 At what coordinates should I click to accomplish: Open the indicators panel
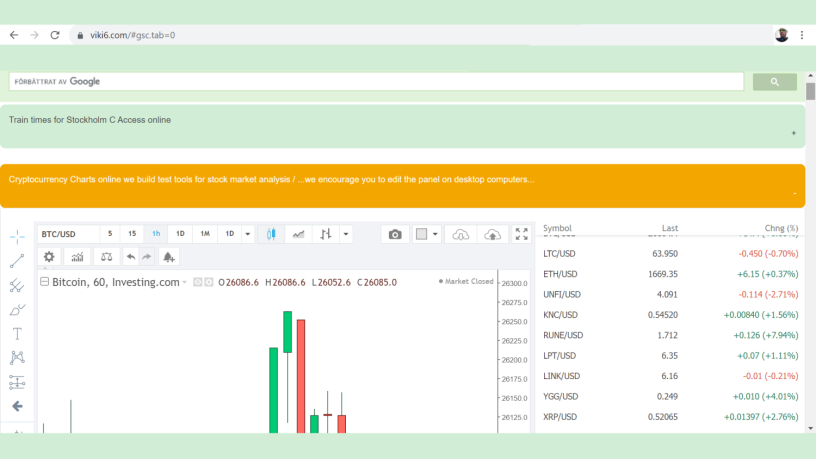(78, 257)
